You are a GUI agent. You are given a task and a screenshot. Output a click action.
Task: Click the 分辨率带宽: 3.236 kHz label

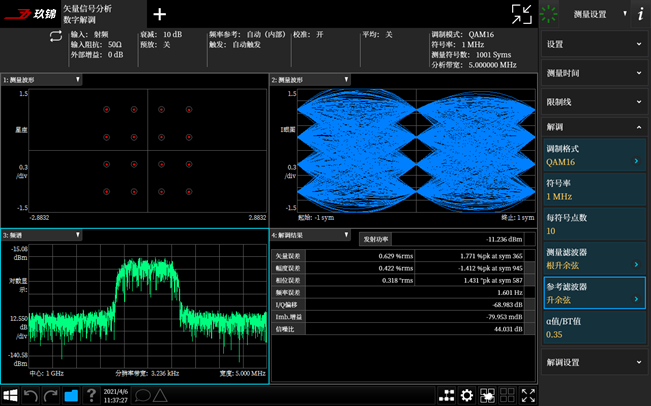coord(147,373)
